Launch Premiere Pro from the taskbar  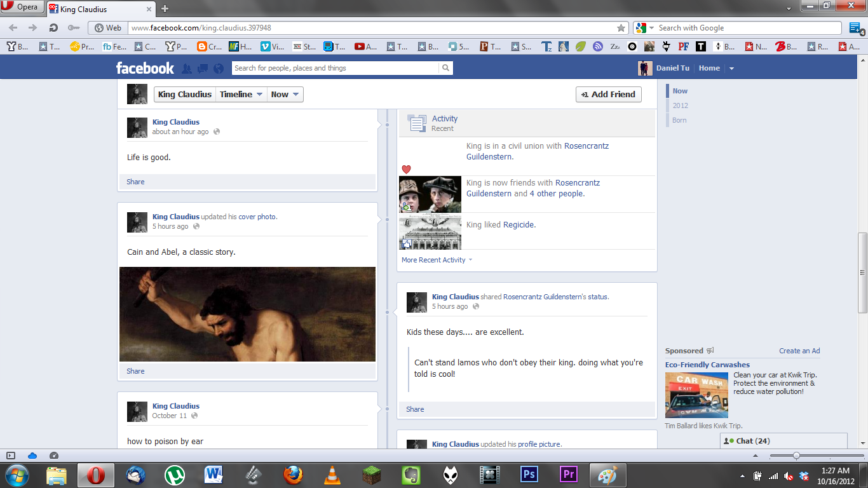pos(569,475)
